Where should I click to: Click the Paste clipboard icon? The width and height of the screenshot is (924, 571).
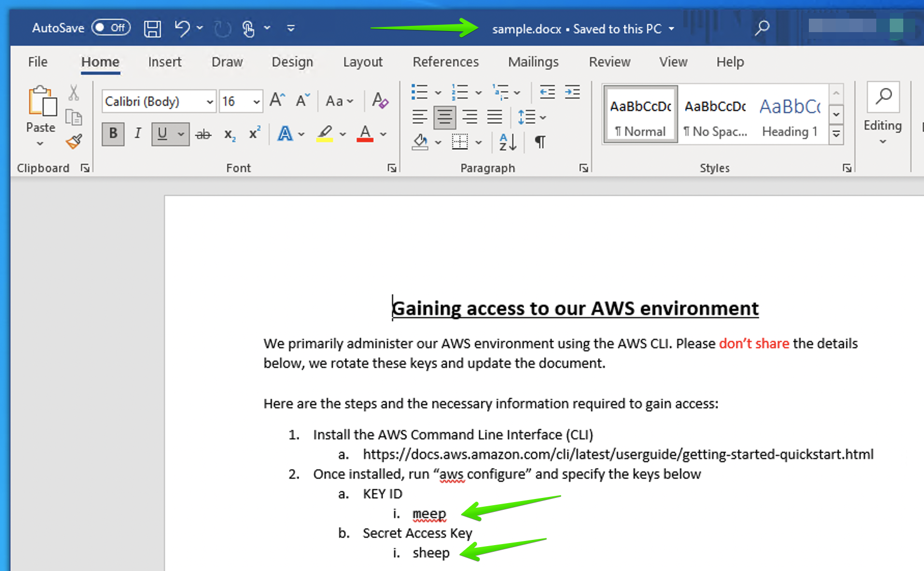41,101
